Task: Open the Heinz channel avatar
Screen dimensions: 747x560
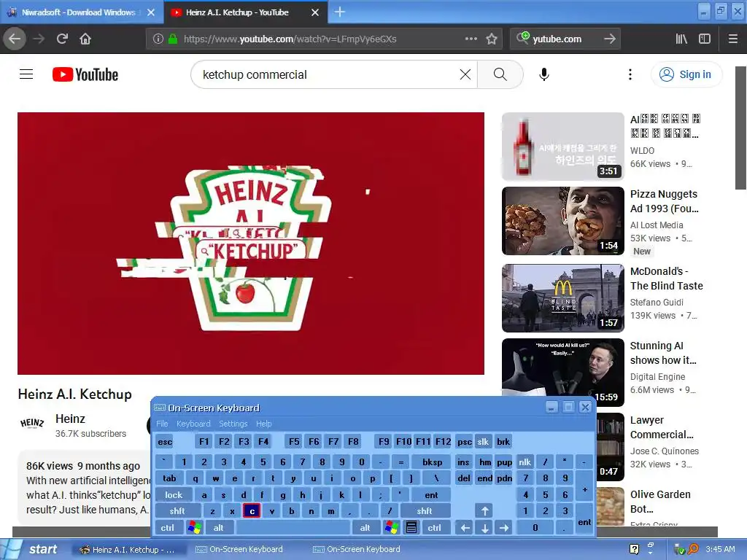Action: tap(32, 424)
